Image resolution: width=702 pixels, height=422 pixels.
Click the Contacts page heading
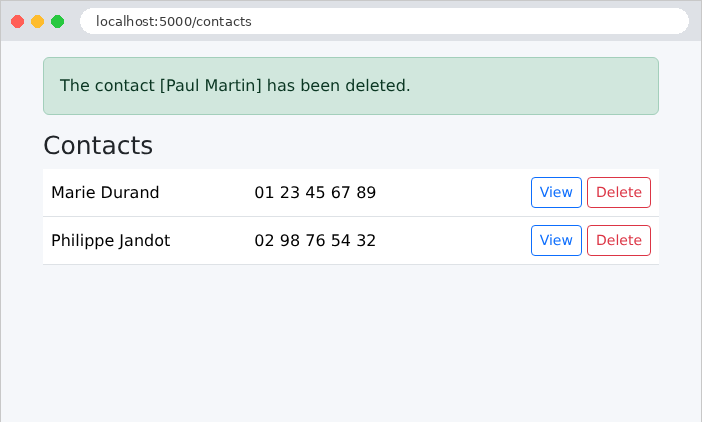pyautogui.click(x=98, y=145)
